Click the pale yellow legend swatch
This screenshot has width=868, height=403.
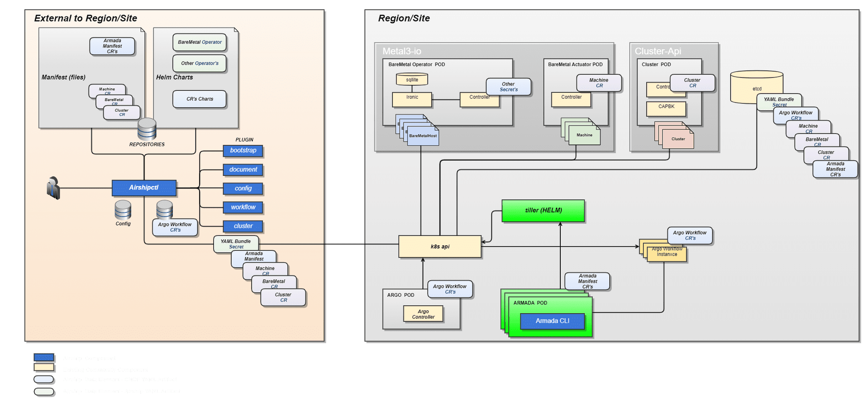pyautogui.click(x=44, y=367)
